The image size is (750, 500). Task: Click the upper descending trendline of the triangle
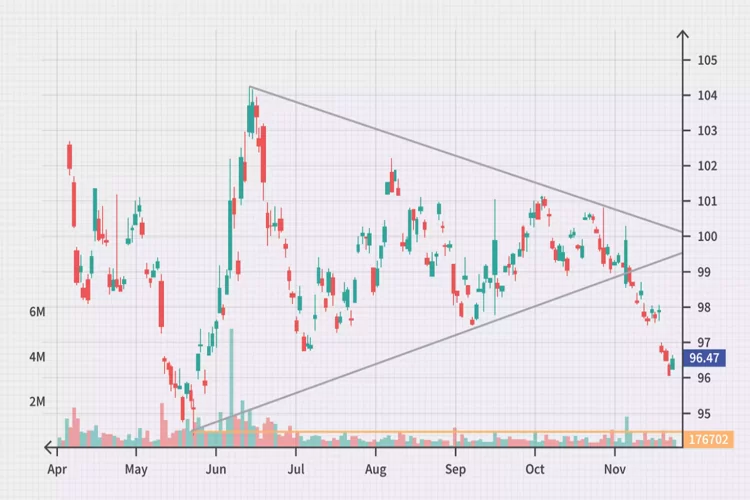[x=466, y=159]
